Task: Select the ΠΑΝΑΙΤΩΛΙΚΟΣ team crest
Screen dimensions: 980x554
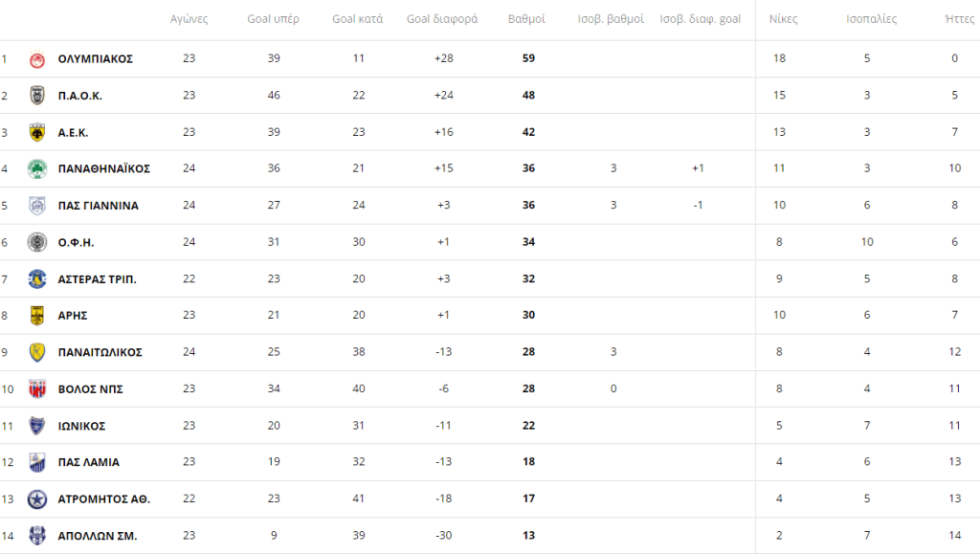Action: coord(37,352)
